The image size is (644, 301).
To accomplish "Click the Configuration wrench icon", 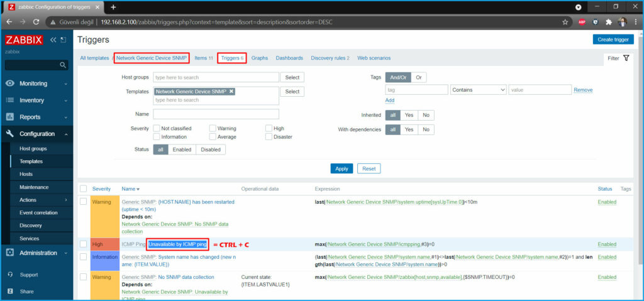I will pos(10,134).
